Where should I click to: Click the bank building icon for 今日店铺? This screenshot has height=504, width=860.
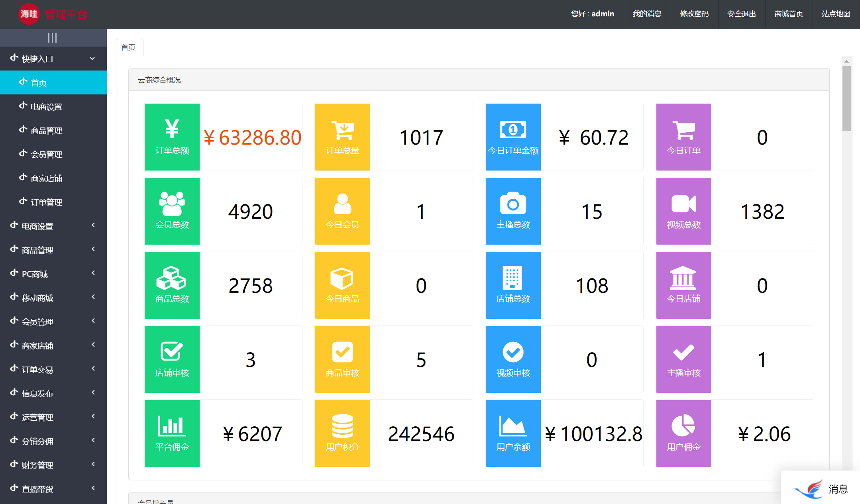(683, 278)
